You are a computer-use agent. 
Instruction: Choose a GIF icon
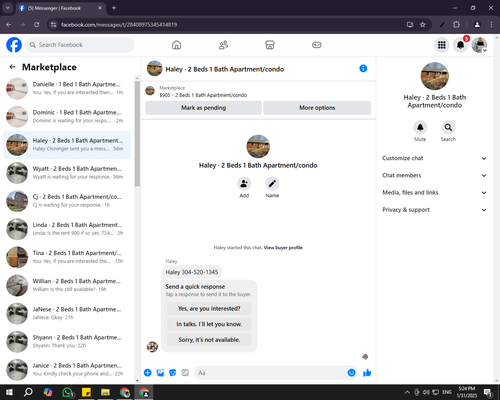[185, 373]
